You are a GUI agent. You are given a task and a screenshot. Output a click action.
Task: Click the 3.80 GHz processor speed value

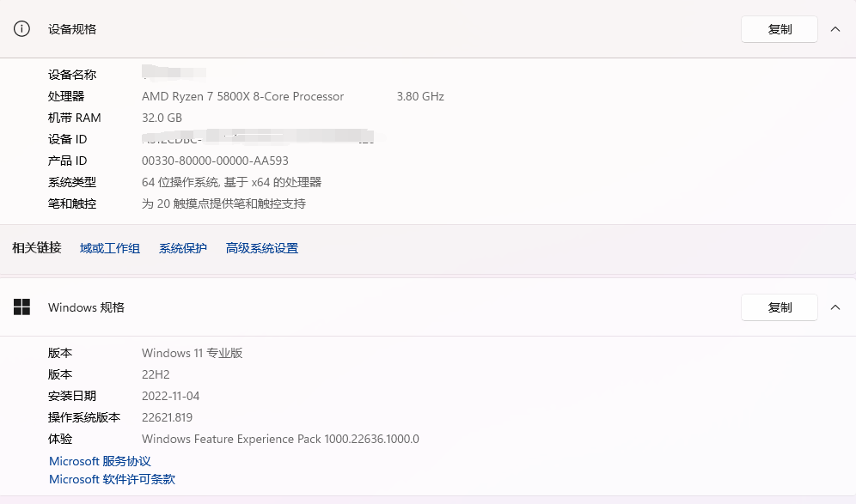(420, 96)
